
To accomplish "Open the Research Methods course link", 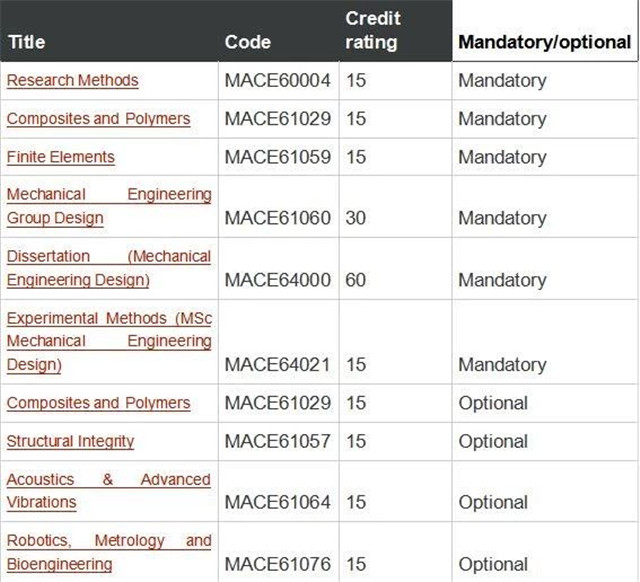I will (x=73, y=80).
